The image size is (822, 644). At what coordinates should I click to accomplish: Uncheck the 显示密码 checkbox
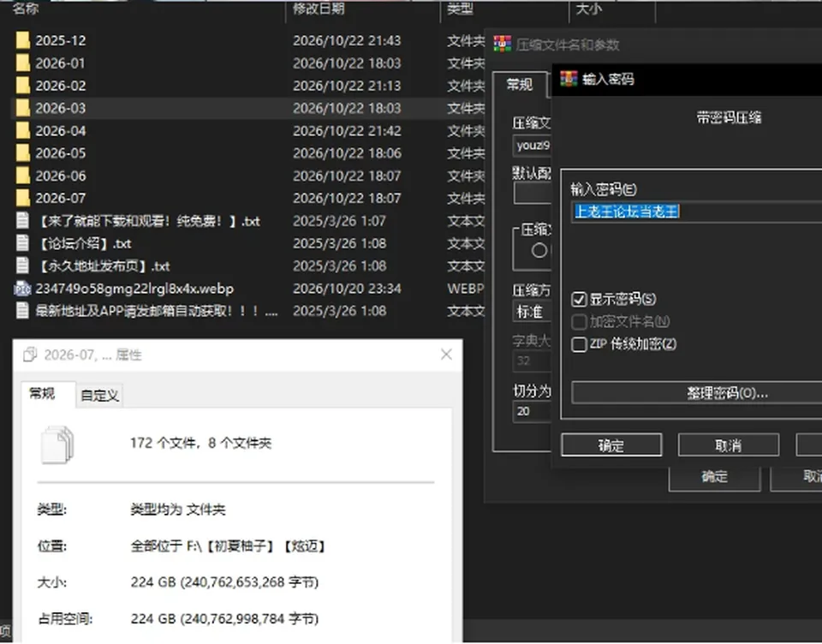(579, 300)
